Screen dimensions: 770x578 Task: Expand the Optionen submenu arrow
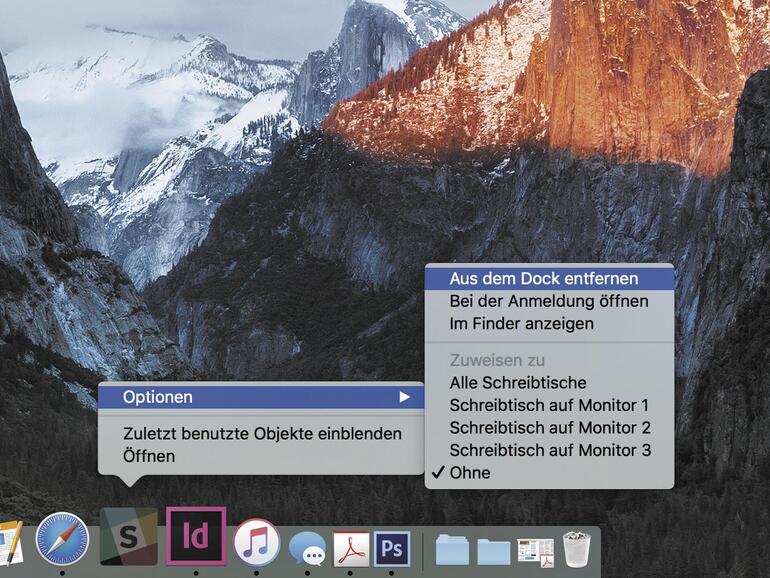(x=405, y=397)
